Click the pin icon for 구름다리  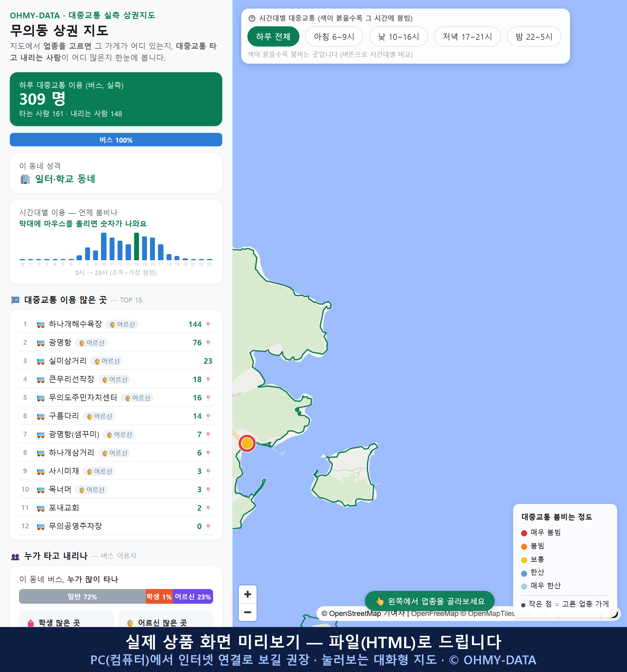tap(208, 416)
